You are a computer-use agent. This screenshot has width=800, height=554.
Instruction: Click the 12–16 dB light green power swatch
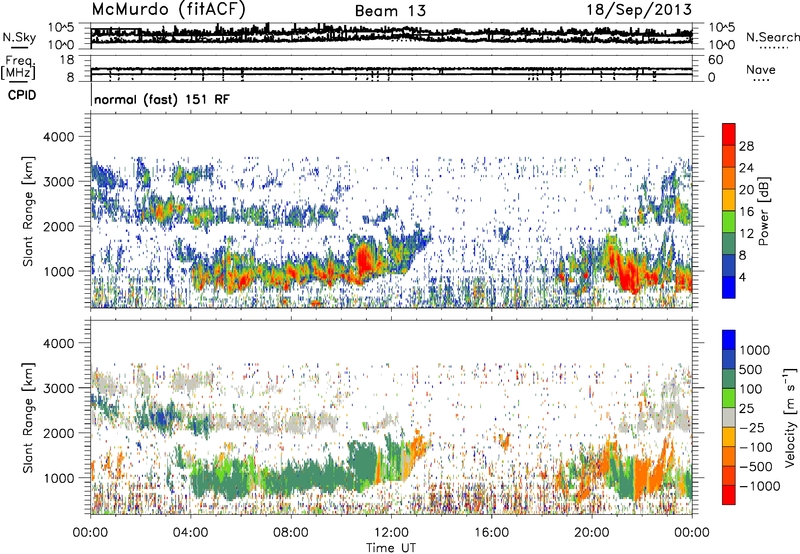click(x=729, y=222)
